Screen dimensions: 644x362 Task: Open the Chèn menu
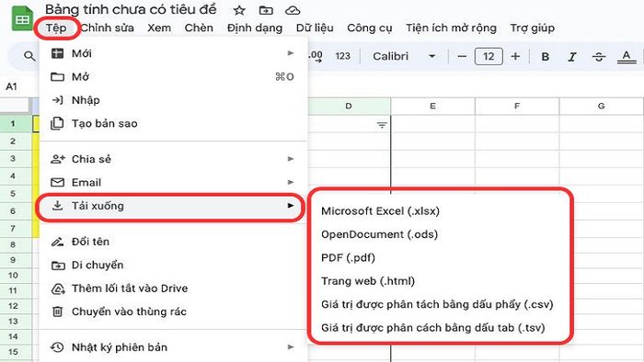[x=199, y=28]
